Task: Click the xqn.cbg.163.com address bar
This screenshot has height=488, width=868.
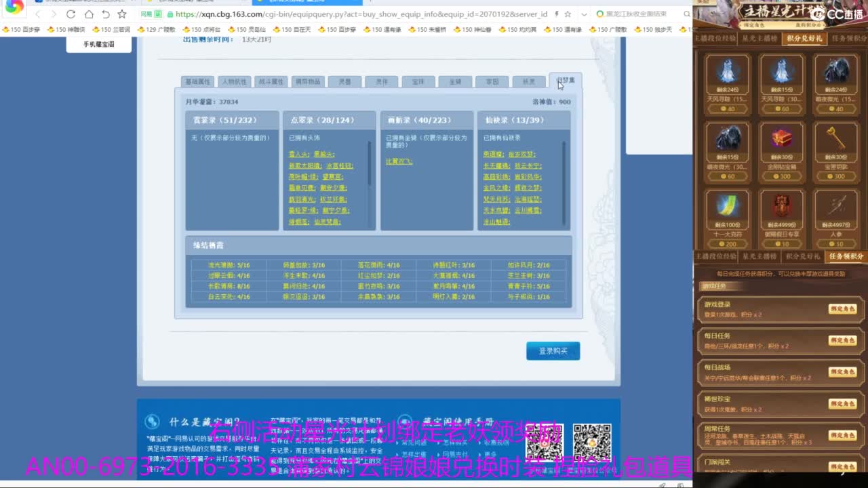Action: pyautogui.click(x=359, y=14)
